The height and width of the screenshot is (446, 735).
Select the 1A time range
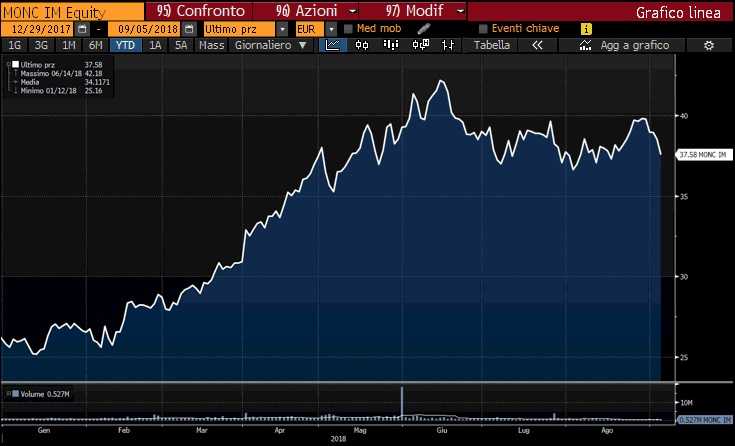155,45
